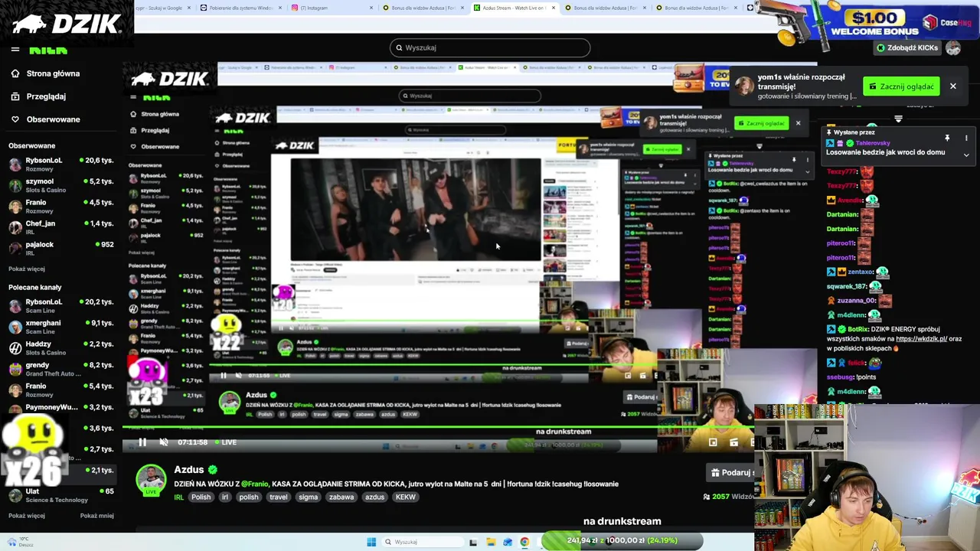This screenshot has height=551, width=980.
Task: Click the nested smaller Zacznij oglądać button
Action: pyautogui.click(x=761, y=123)
